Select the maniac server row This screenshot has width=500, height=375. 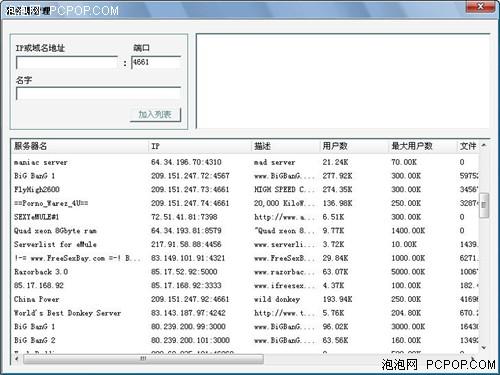click(x=245, y=162)
